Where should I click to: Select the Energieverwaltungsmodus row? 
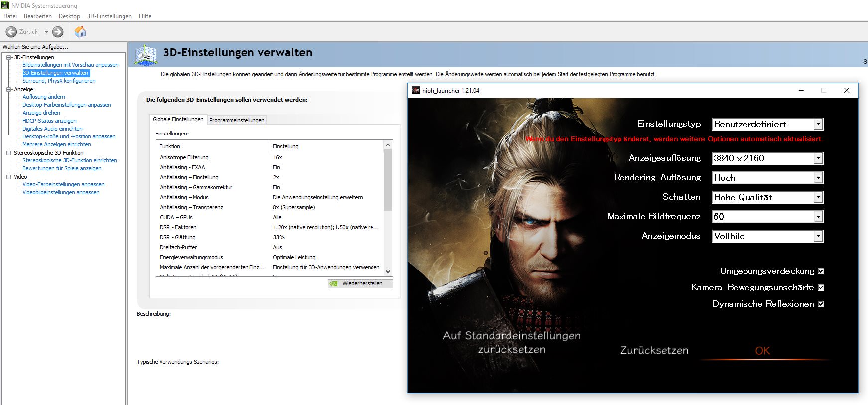pos(270,257)
